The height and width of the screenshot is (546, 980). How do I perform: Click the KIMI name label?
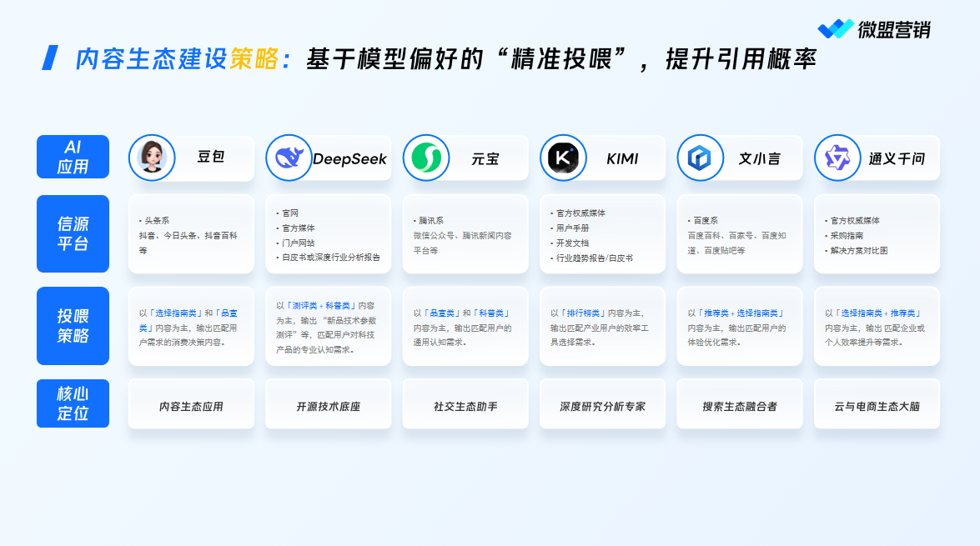pyautogui.click(x=622, y=158)
